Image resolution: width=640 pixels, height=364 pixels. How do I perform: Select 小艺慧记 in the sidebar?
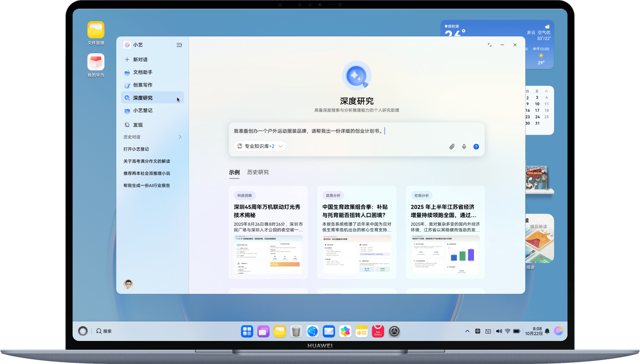pyautogui.click(x=143, y=111)
